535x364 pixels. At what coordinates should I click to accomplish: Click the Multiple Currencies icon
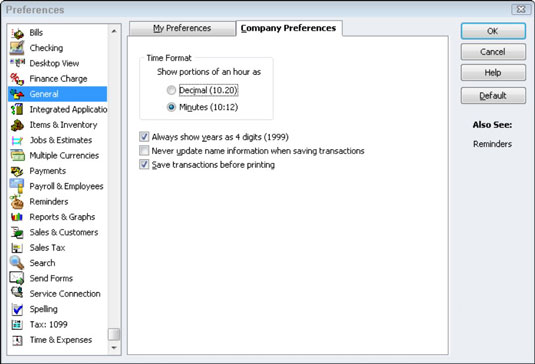point(17,156)
